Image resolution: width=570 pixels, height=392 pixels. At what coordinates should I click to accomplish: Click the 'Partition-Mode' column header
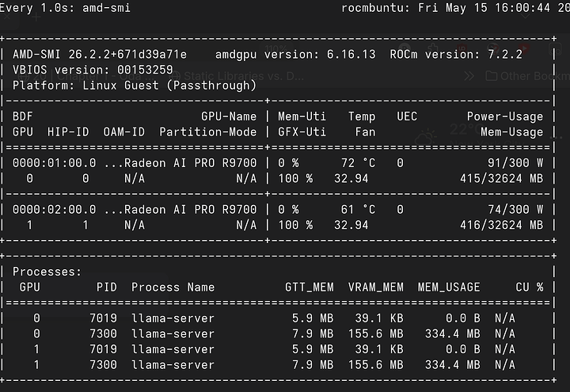(x=208, y=131)
